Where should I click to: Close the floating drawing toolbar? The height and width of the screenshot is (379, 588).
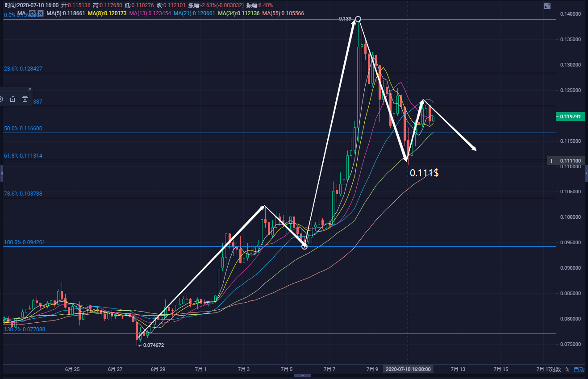tap(30, 90)
